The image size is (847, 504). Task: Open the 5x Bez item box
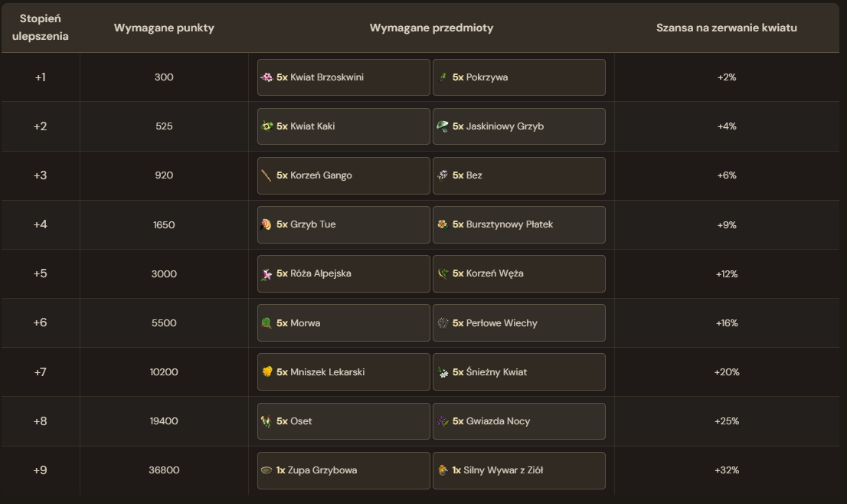[519, 175]
